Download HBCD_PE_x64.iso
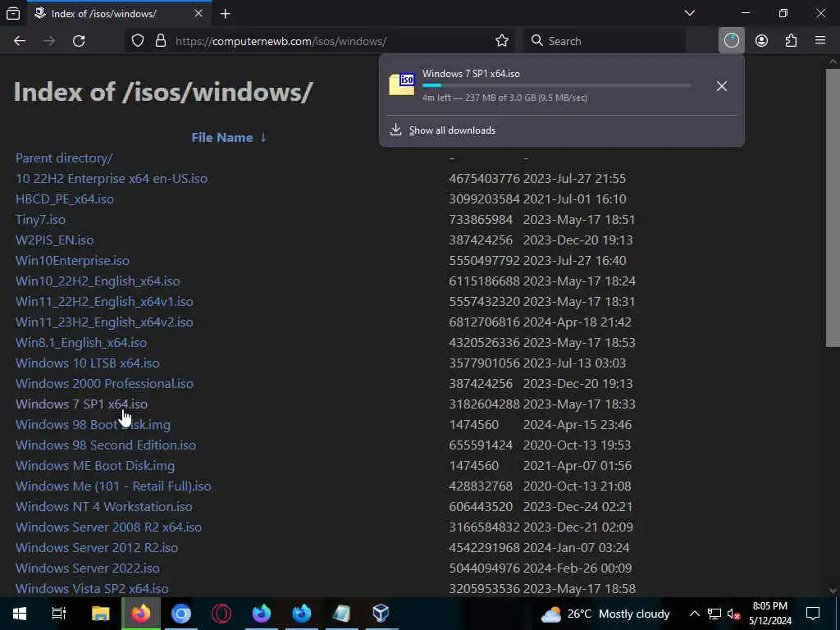The width and height of the screenshot is (840, 630). click(64, 199)
